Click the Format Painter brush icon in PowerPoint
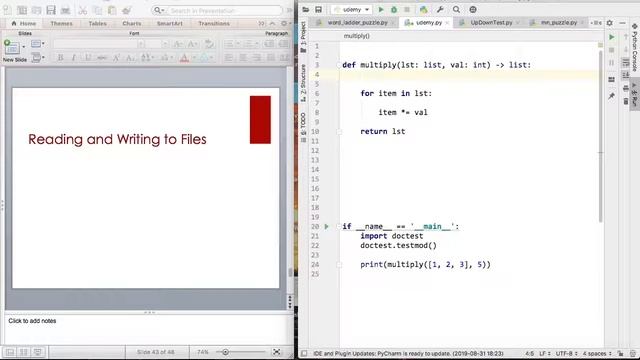The height and width of the screenshot is (360, 640). pyautogui.click(x=127, y=10)
